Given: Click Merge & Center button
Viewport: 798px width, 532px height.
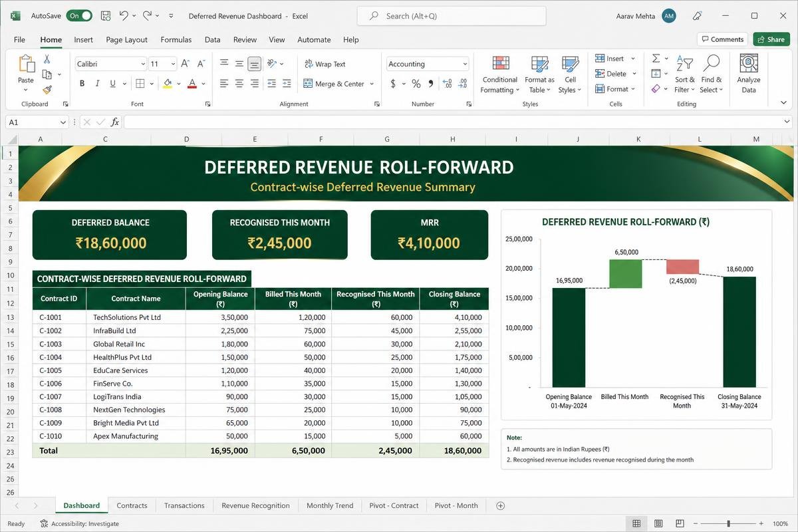Looking at the screenshot, I should coord(339,84).
